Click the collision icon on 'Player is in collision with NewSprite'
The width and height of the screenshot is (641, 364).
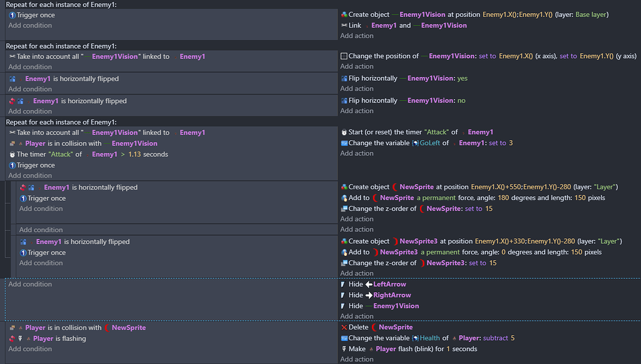tap(13, 328)
